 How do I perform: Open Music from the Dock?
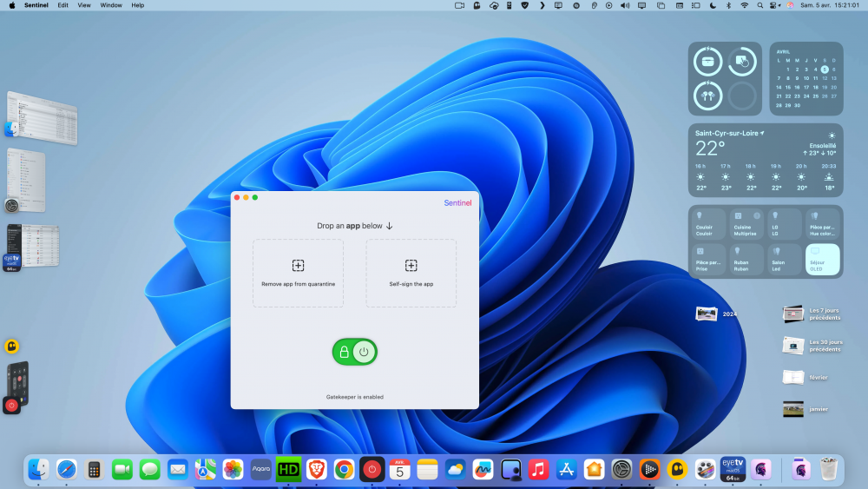tap(539, 470)
